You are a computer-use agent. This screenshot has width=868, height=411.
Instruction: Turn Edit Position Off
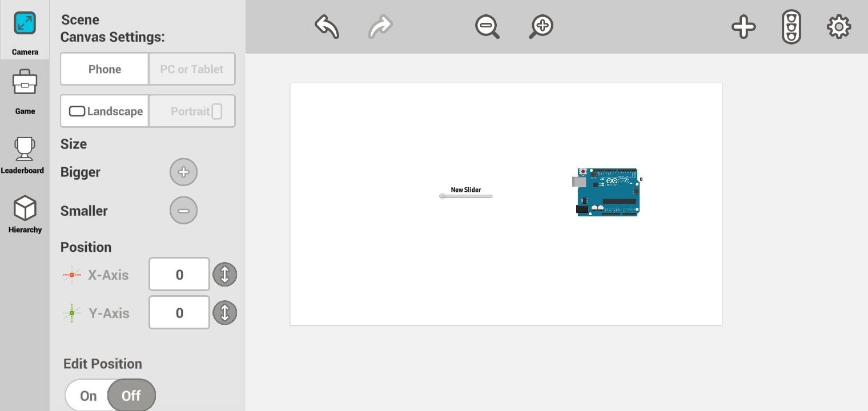tap(131, 396)
